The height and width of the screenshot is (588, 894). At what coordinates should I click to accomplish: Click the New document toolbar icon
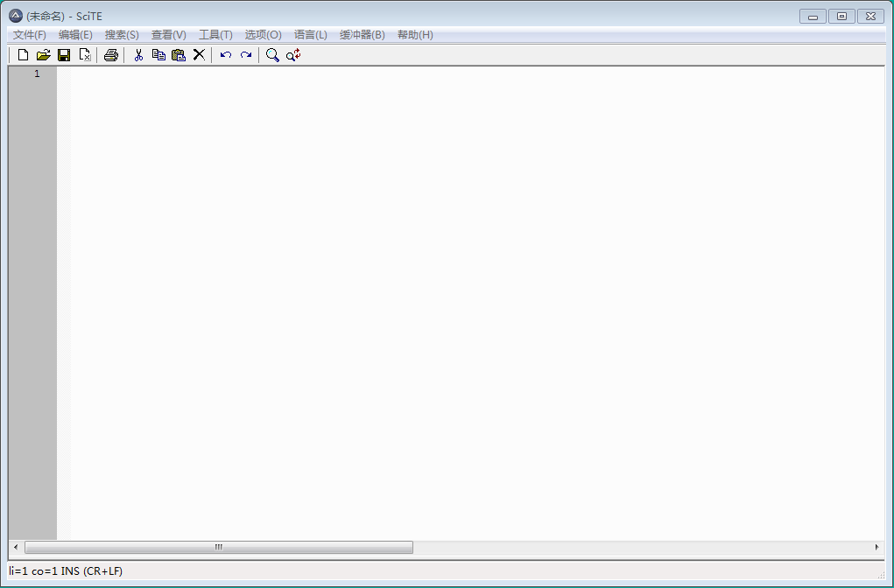coord(24,55)
